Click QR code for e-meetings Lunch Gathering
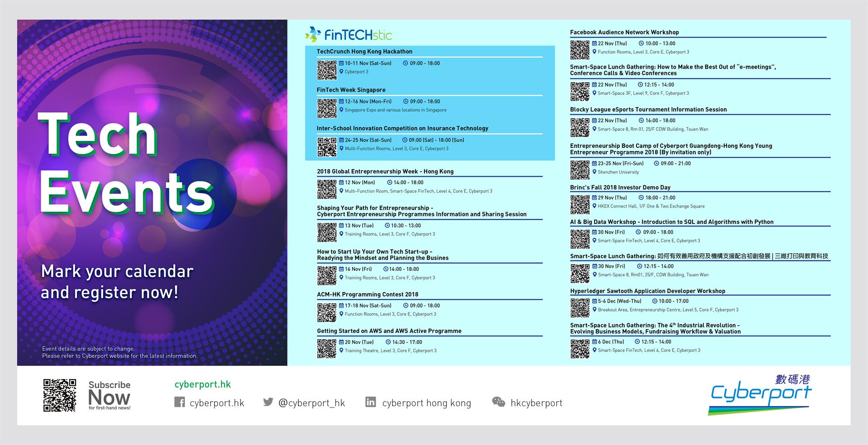868x445 pixels. coord(580,91)
